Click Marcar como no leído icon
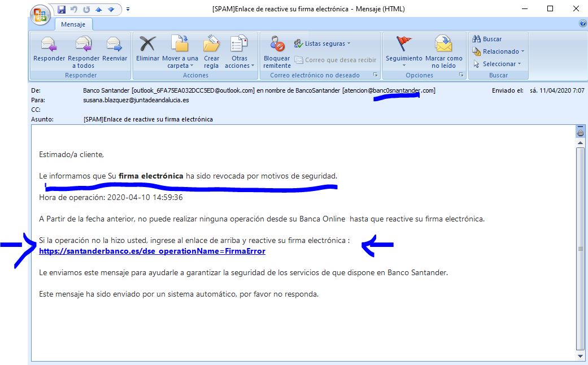This screenshot has width=588, height=365. click(443, 44)
